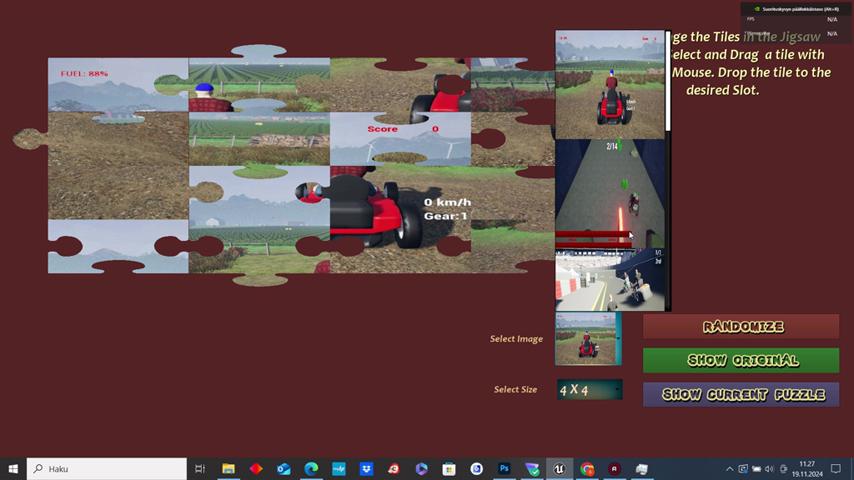
Task: Choose the white race track image option
Action: (x=609, y=280)
